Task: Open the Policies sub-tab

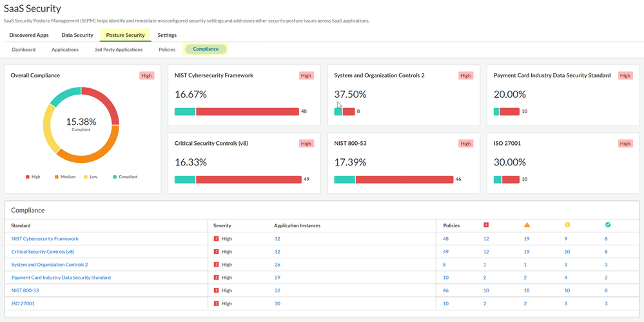Action: pos(167,50)
